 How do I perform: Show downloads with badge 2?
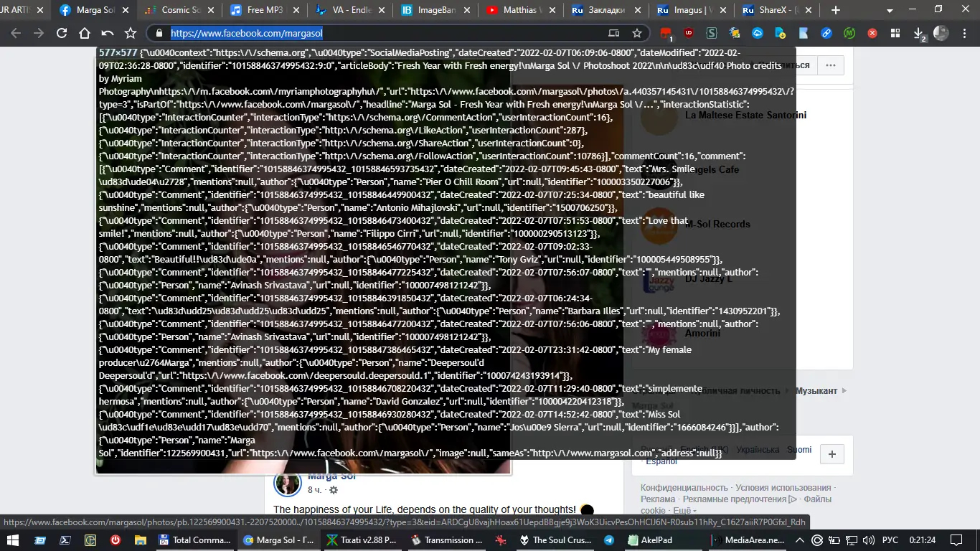[919, 34]
